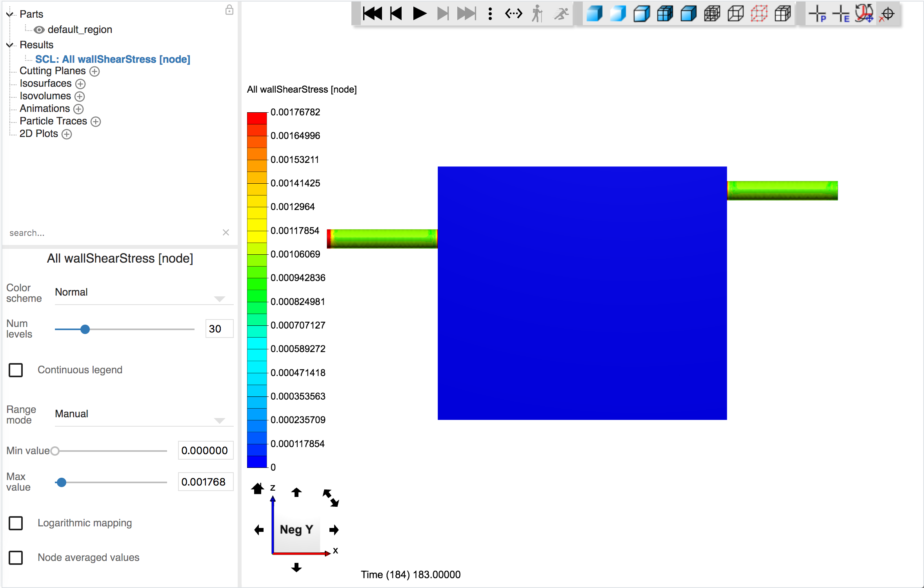Click the lock icon in the tree panel
The image size is (924, 588).
229,10
